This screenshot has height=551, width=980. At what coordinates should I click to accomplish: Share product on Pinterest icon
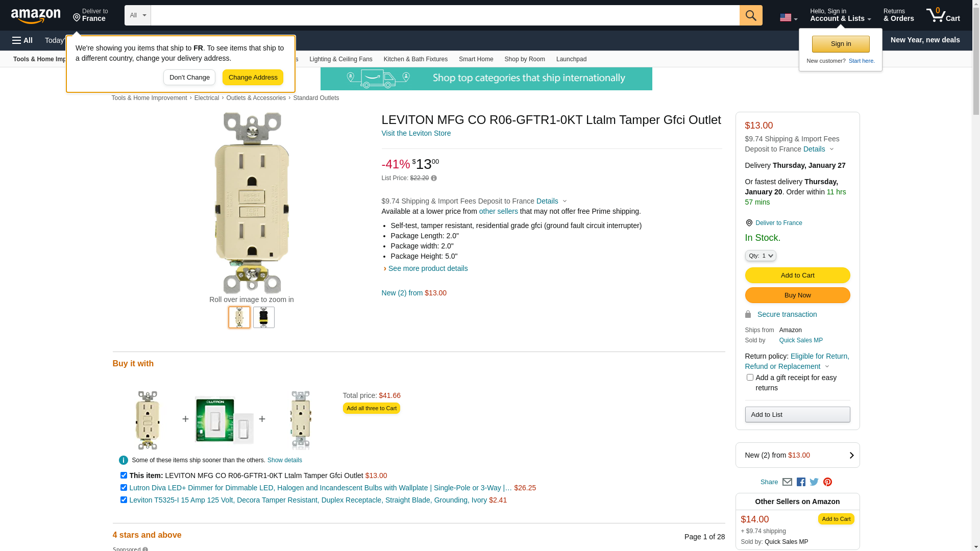click(827, 482)
